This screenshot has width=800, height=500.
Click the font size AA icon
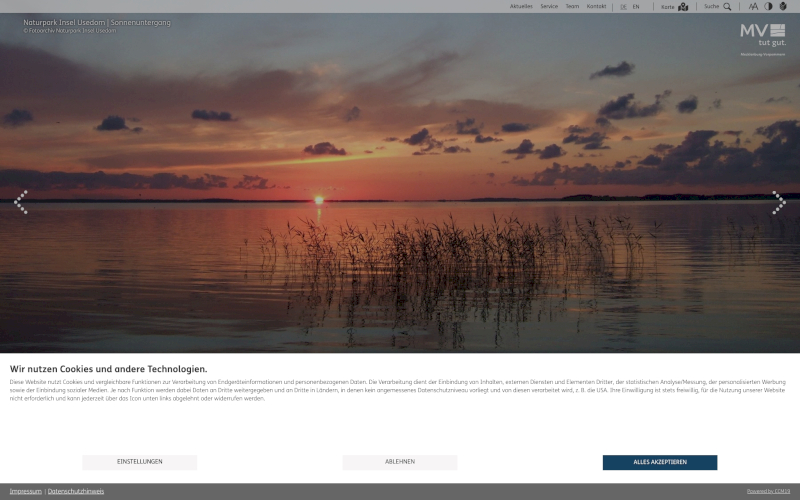tap(753, 6)
